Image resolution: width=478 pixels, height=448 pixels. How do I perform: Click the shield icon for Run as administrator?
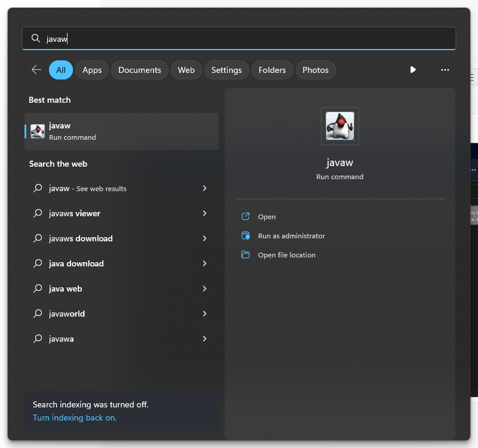point(246,235)
